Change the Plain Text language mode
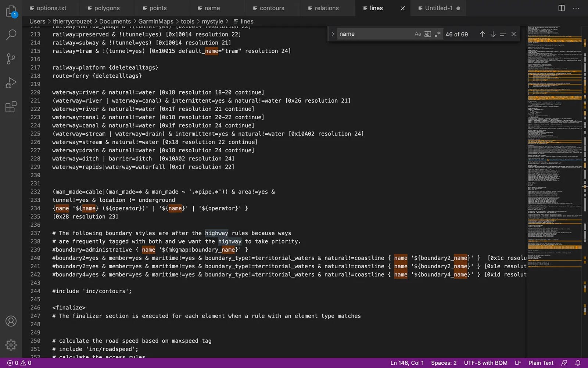The width and height of the screenshot is (588, 368). pos(541,363)
